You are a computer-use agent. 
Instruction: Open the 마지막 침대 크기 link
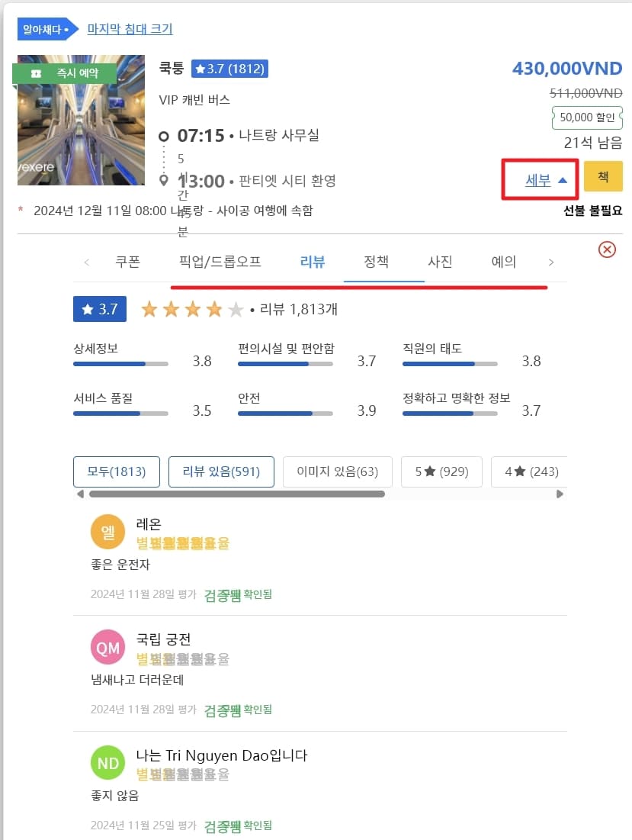coord(130,29)
